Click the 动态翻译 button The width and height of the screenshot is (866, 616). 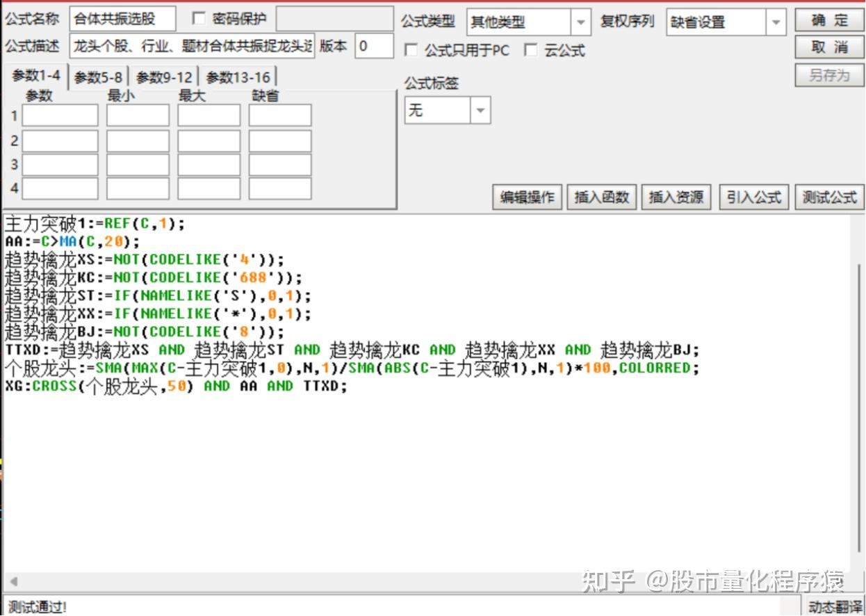[x=835, y=606]
